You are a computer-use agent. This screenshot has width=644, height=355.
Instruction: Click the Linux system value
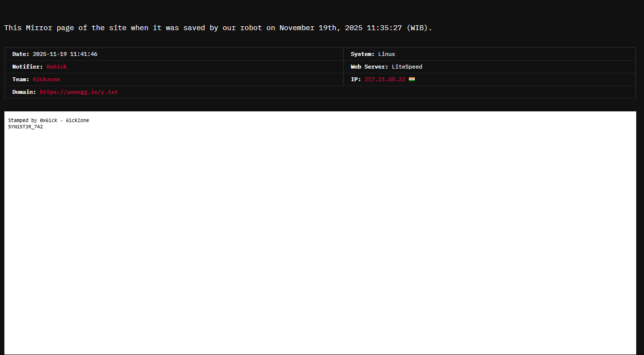point(387,54)
